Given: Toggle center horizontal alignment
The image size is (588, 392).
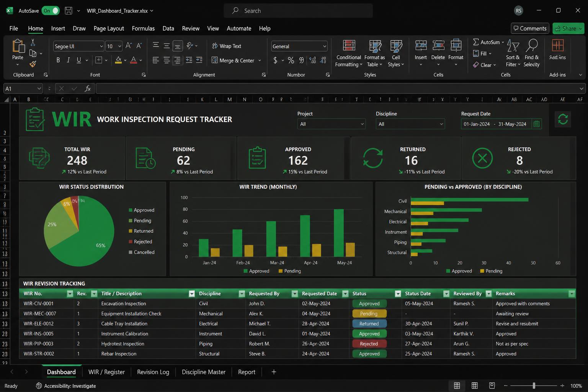Looking at the screenshot, I should (167, 60).
